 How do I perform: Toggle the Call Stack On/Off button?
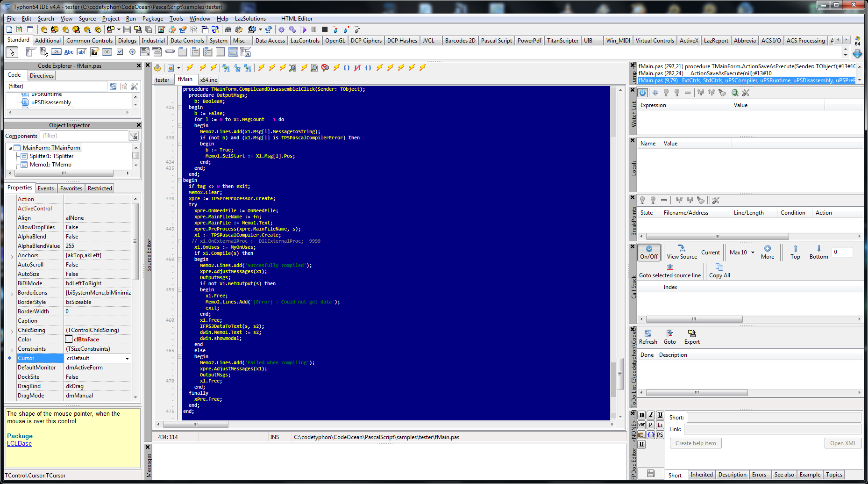tap(649, 252)
